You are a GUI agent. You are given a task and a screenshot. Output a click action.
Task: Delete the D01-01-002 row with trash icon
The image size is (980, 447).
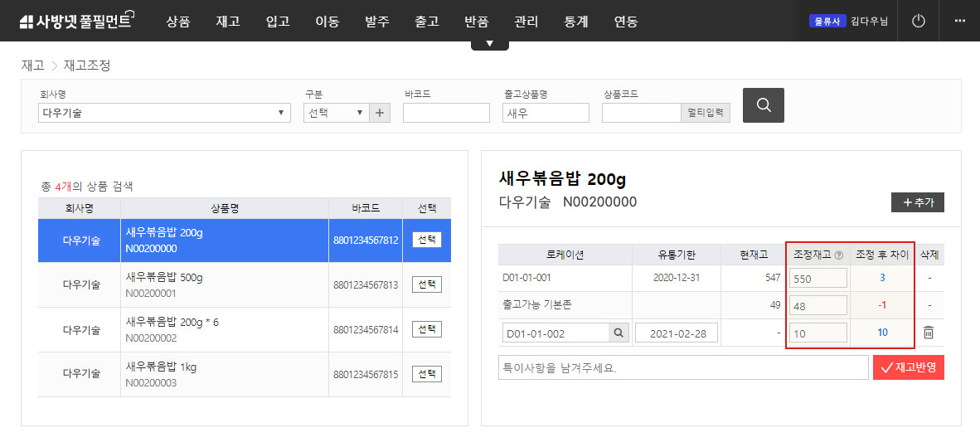point(929,333)
